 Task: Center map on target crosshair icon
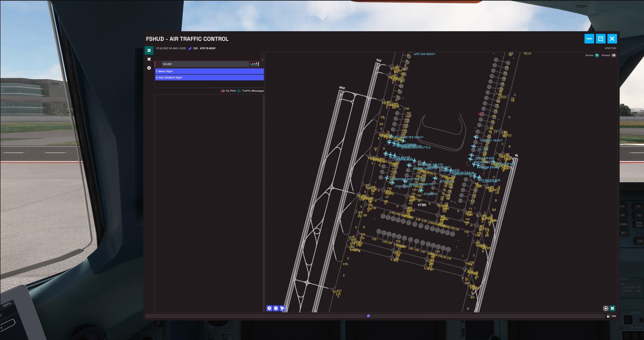pyautogui.click(x=606, y=308)
